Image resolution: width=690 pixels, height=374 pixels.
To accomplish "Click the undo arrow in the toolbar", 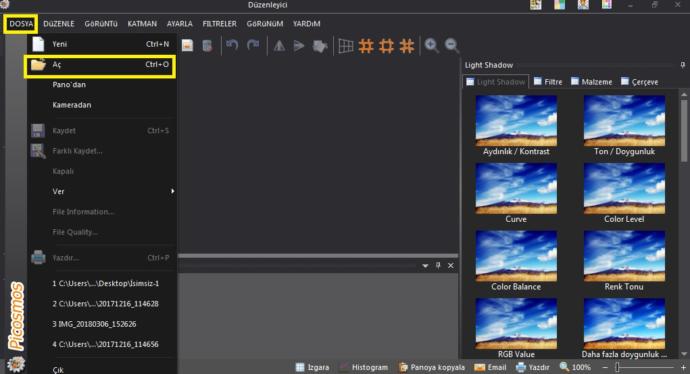I will click(x=232, y=45).
